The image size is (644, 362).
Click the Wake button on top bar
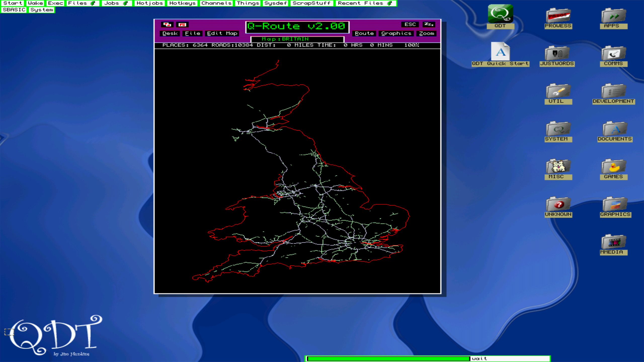[35, 3]
